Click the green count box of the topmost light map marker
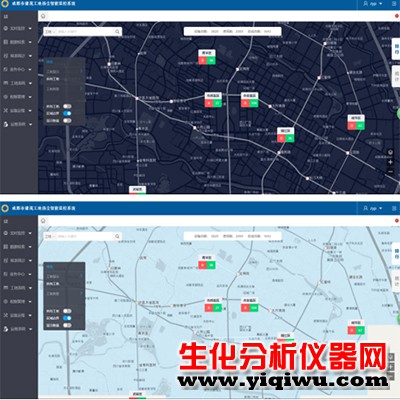Screen dimensions: 400x400 point(211,265)
